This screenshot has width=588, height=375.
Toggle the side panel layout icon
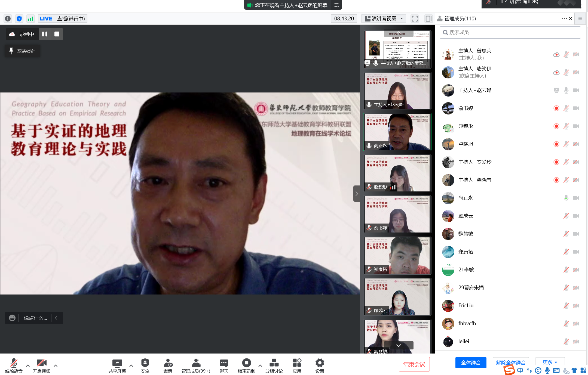pos(428,18)
